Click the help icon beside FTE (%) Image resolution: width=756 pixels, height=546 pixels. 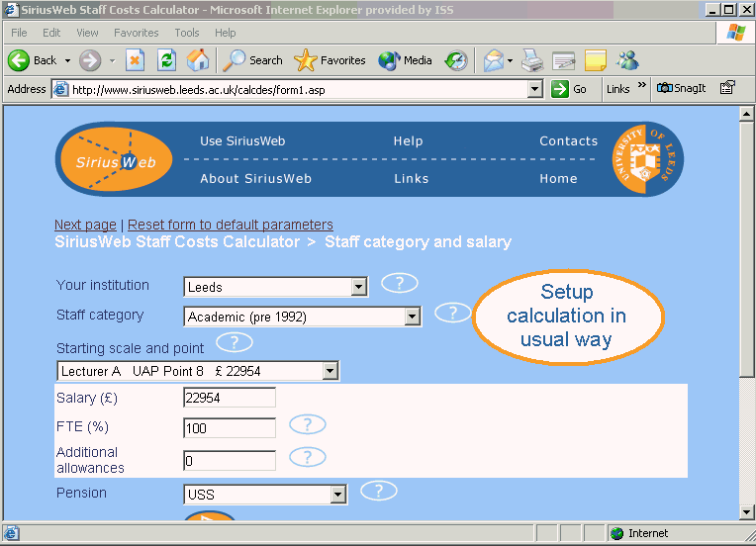(308, 425)
